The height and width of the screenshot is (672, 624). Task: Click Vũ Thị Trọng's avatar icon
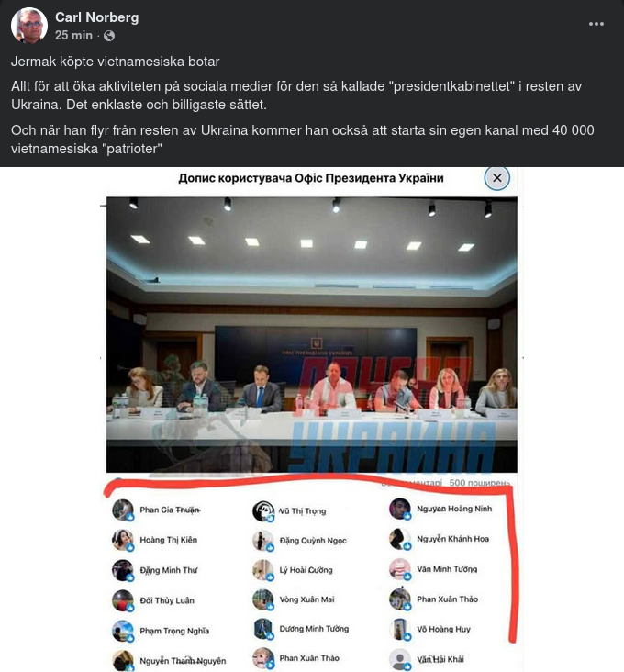click(263, 511)
